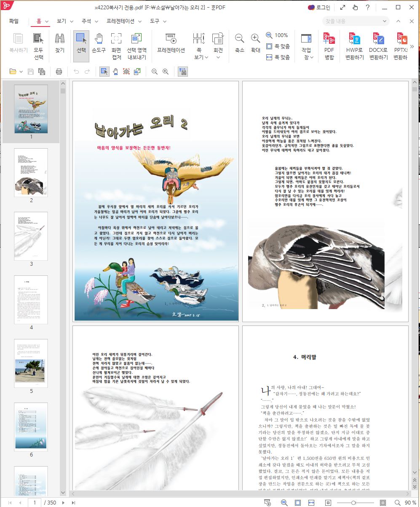
Task: Open the 파일 menu
Action: 14,21
